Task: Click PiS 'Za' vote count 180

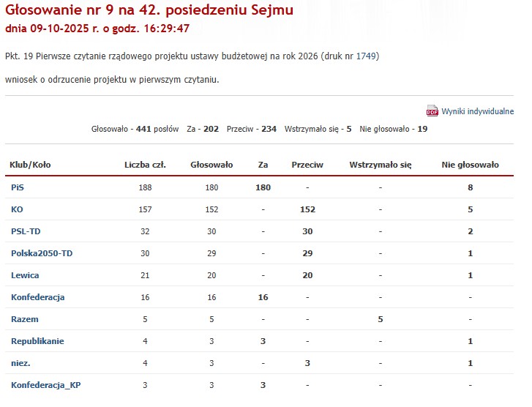Action: coord(263,187)
